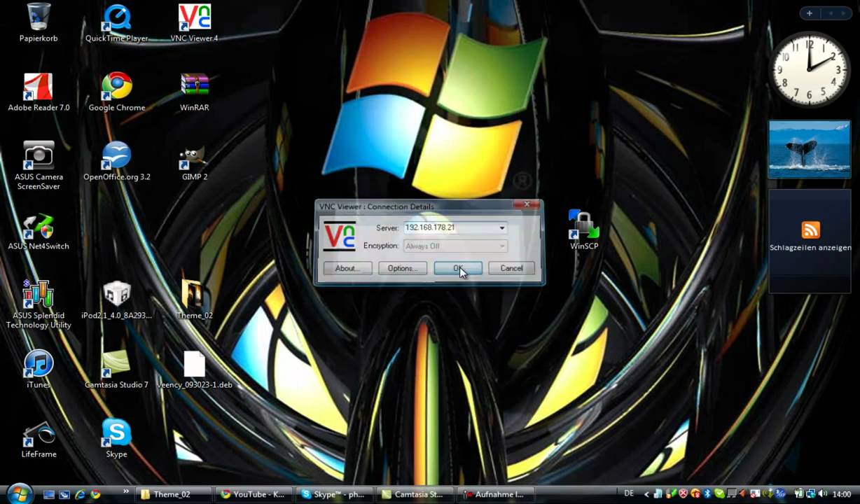Click the 14:00 taskbar clock
This screenshot has height=504, width=860.
tap(841, 494)
